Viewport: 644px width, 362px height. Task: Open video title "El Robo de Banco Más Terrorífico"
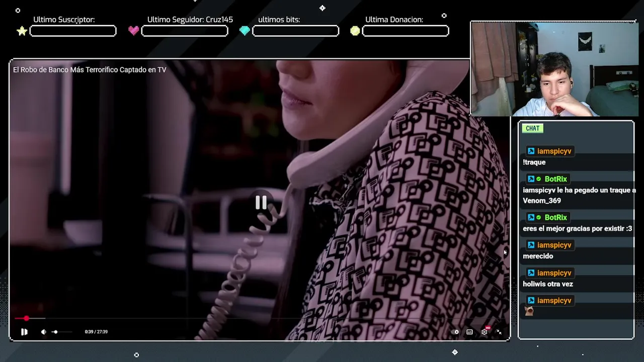click(90, 70)
